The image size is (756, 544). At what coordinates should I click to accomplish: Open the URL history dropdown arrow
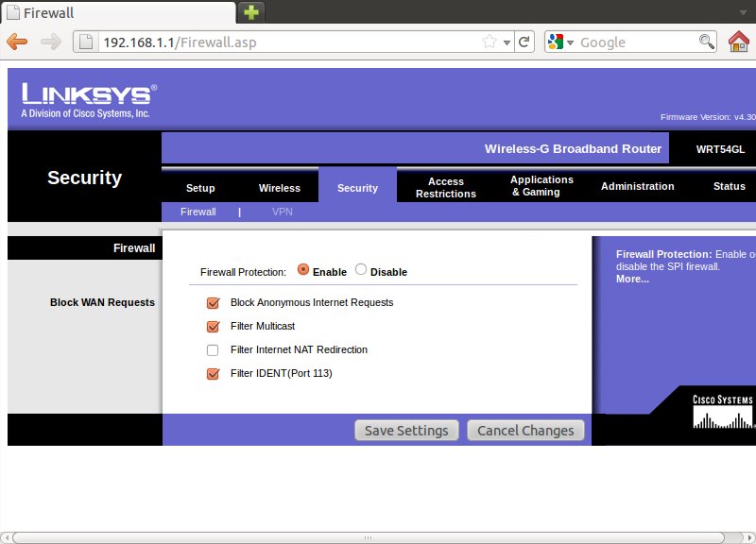click(x=507, y=42)
